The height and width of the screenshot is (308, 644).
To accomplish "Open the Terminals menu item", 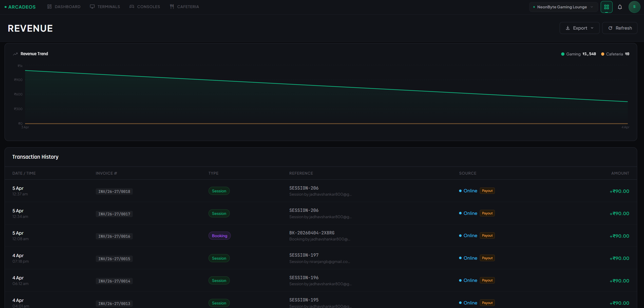I will [x=105, y=7].
